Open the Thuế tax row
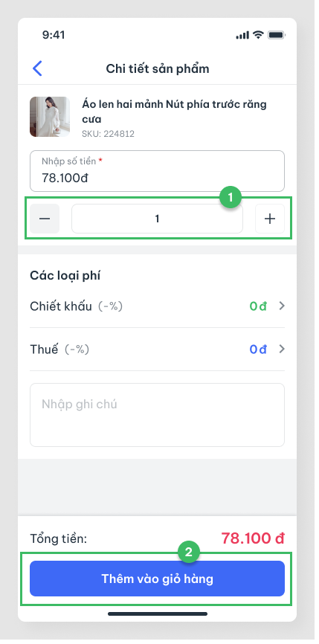 click(157, 349)
